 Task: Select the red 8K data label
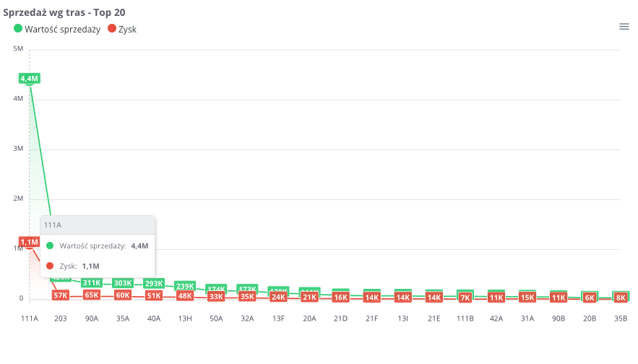tap(621, 298)
